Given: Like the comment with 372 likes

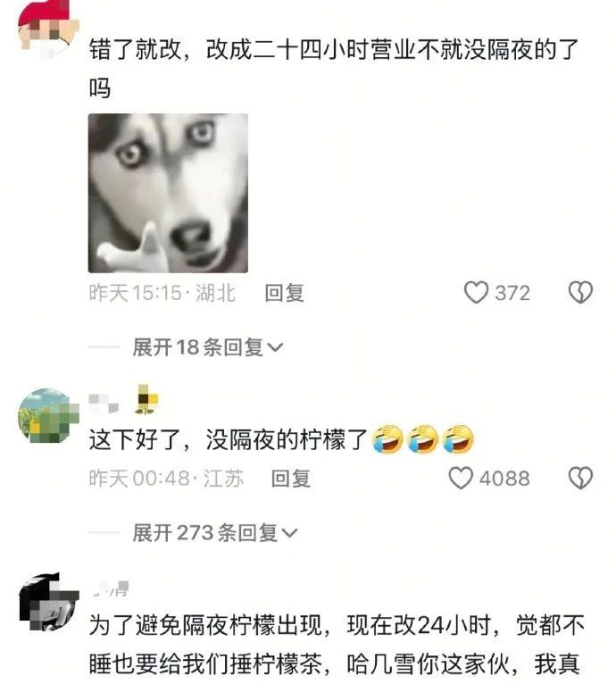Looking at the screenshot, I should coord(476,292).
